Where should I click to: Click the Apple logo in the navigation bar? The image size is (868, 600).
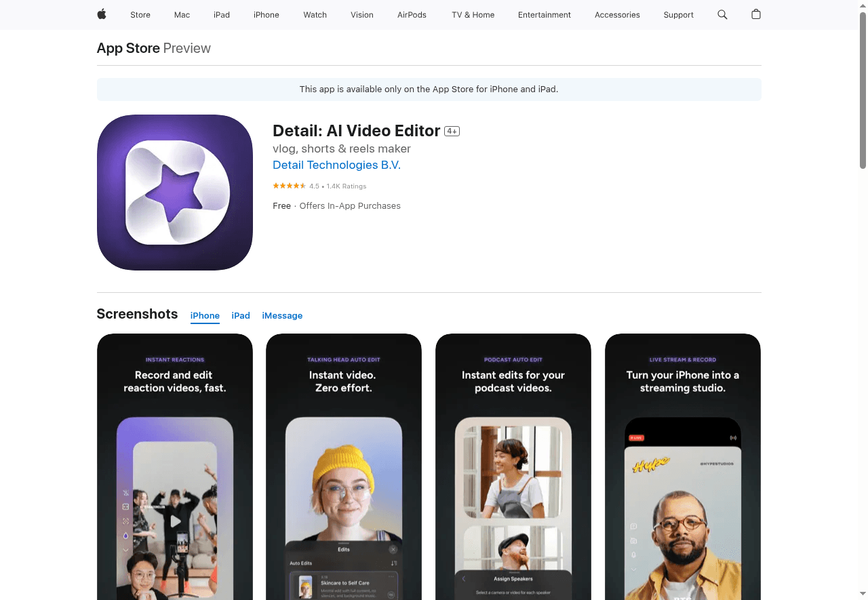coord(101,14)
